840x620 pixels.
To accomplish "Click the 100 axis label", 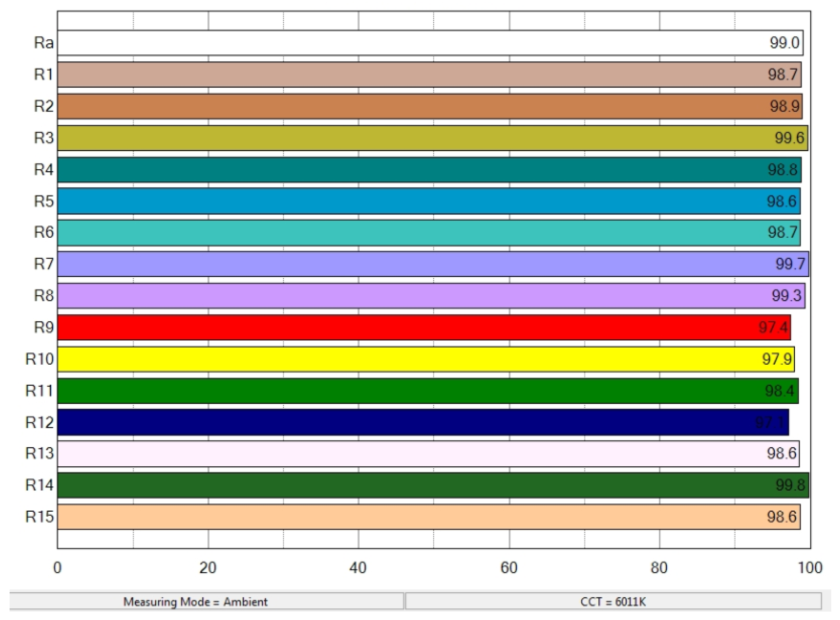I will [810, 567].
